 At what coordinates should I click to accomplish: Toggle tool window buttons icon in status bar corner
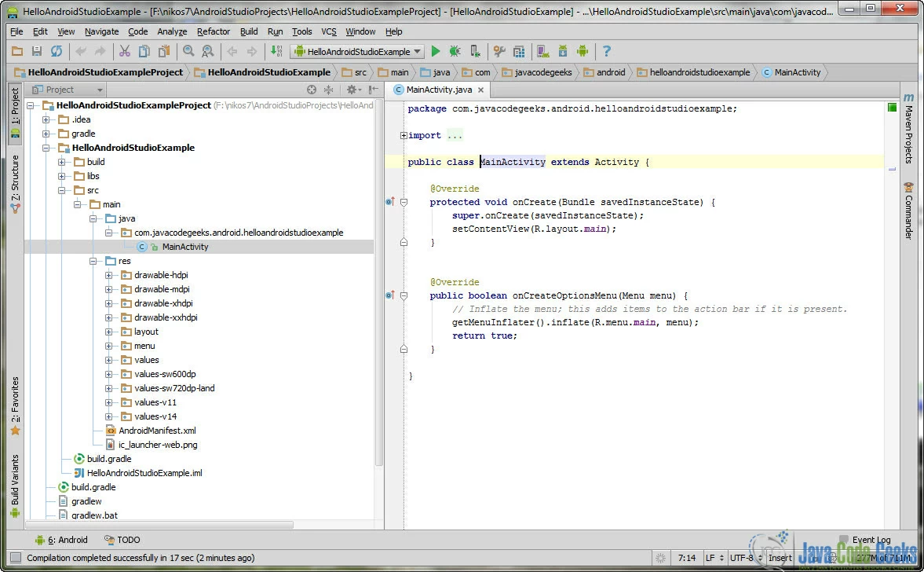(x=16, y=557)
